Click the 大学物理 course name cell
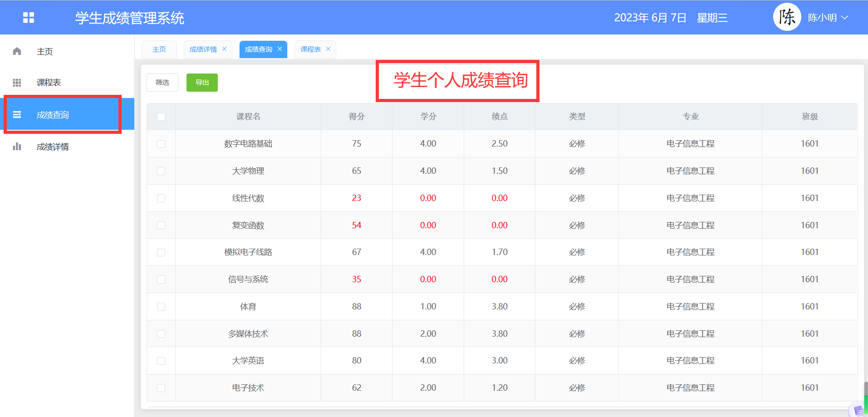868x417 pixels. [248, 171]
